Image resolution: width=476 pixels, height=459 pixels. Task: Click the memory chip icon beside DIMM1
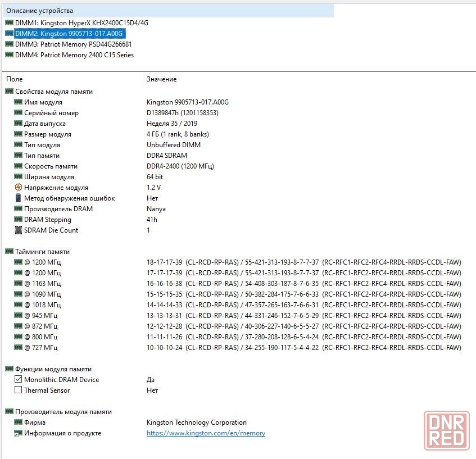point(10,22)
